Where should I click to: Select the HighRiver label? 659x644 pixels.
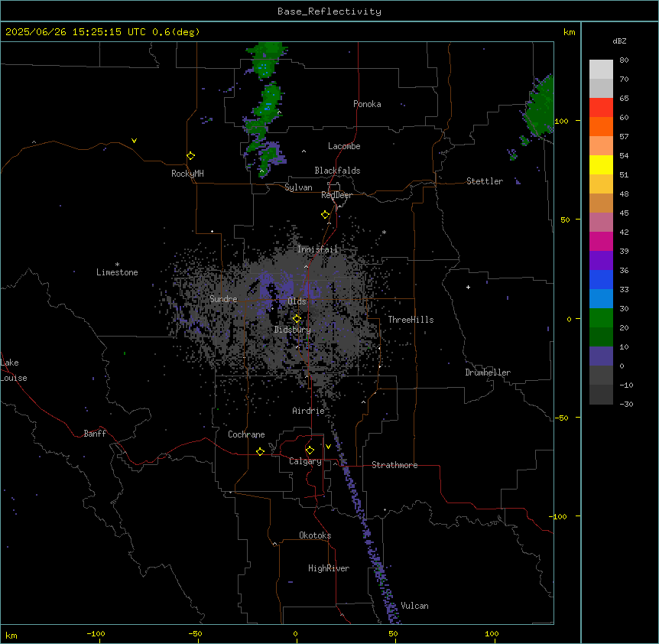[x=329, y=568]
